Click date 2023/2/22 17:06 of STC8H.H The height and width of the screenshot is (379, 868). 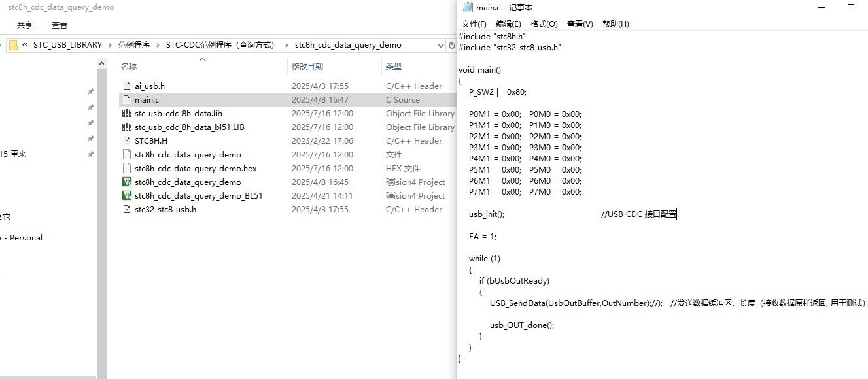322,140
